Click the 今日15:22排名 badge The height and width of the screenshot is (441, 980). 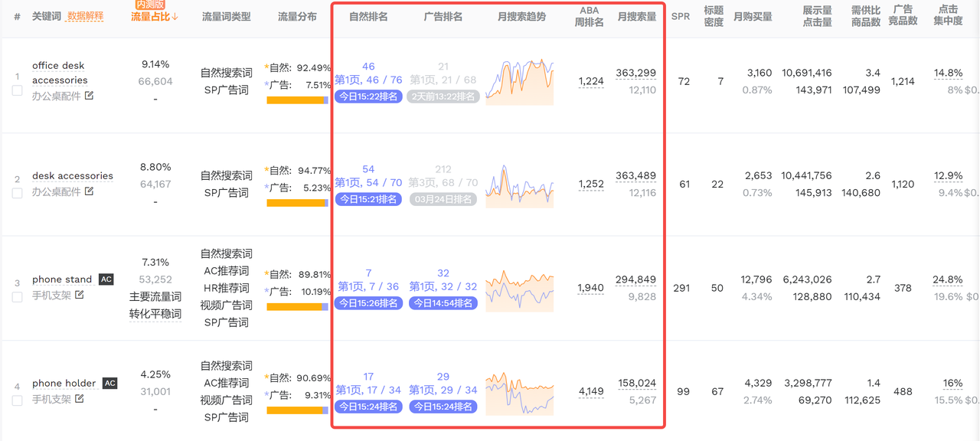368,96
